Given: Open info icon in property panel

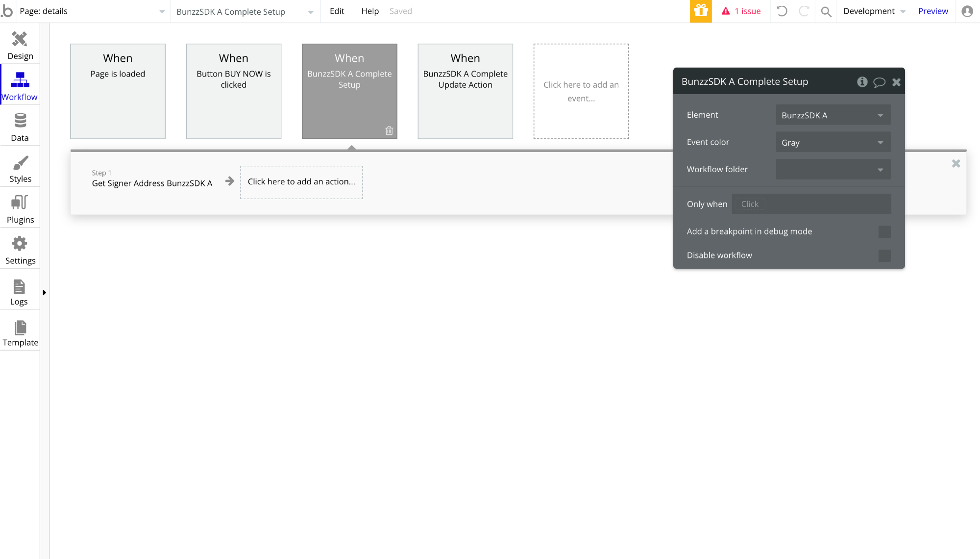Looking at the screenshot, I should (x=862, y=82).
